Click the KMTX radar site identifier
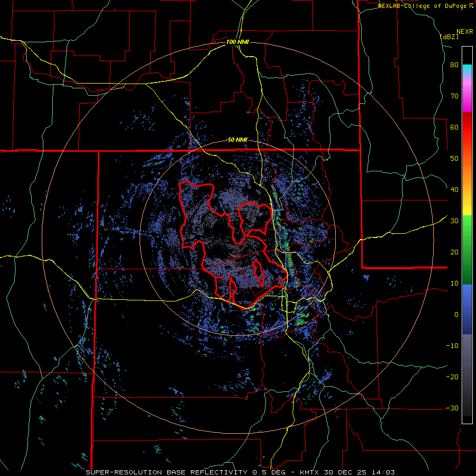Image resolution: width=476 pixels, height=476 pixels. point(309,472)
